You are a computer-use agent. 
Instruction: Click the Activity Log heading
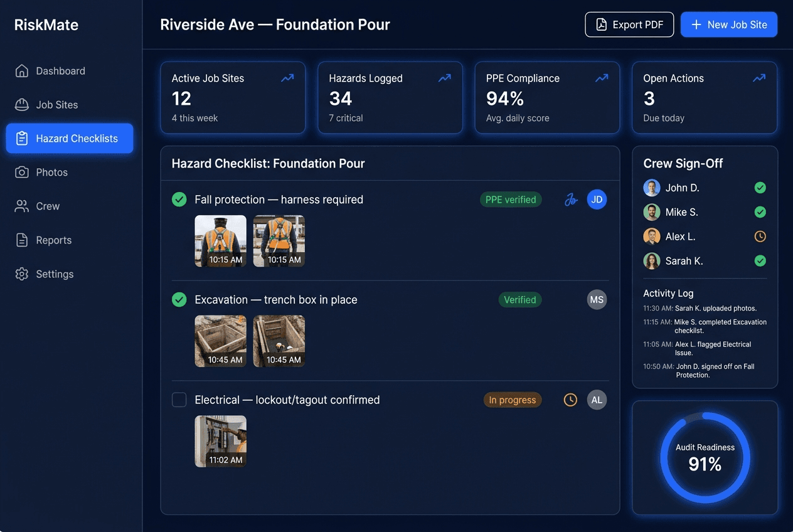tap(668, 293)
